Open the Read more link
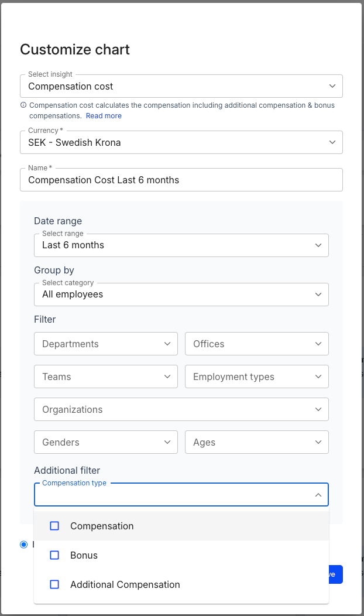Image resolution: width=364 pixels, height=616 pixels. click(x=104, y=116)
